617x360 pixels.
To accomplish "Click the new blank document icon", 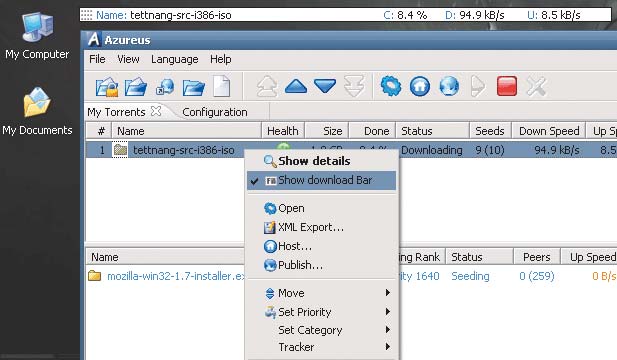I will (222, 86).
